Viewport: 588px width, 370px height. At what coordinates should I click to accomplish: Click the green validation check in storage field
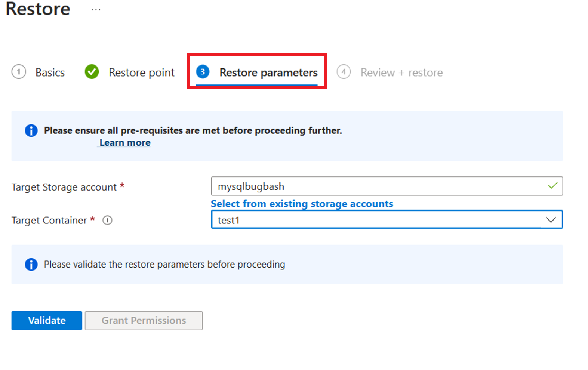coord(552,186)
